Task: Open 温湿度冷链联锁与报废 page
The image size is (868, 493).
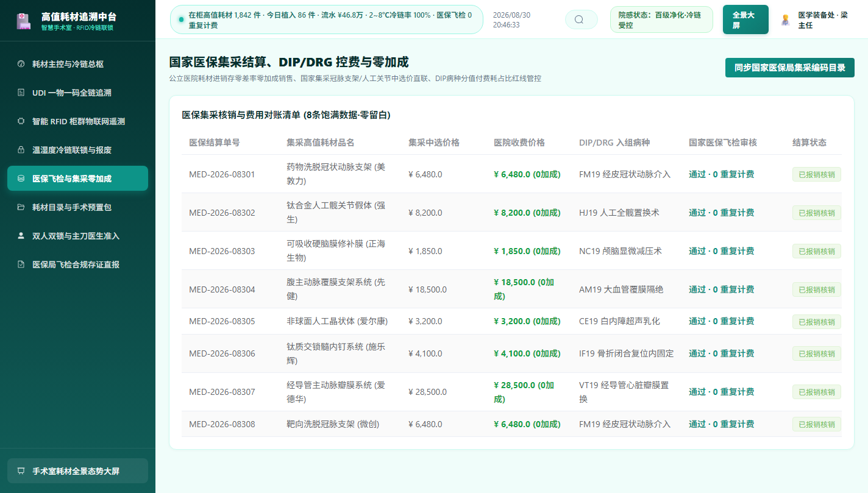Action: (77, 150)
